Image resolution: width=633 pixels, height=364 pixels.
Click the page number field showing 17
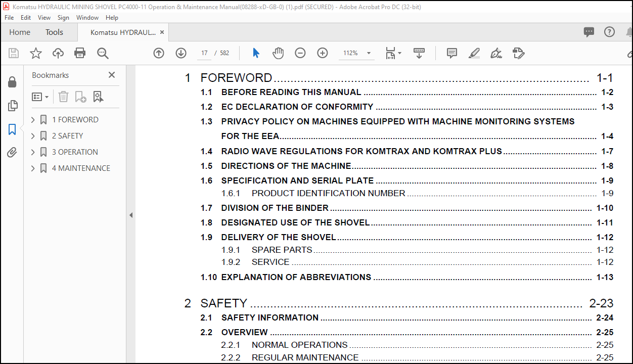click(x=204, y=53)
